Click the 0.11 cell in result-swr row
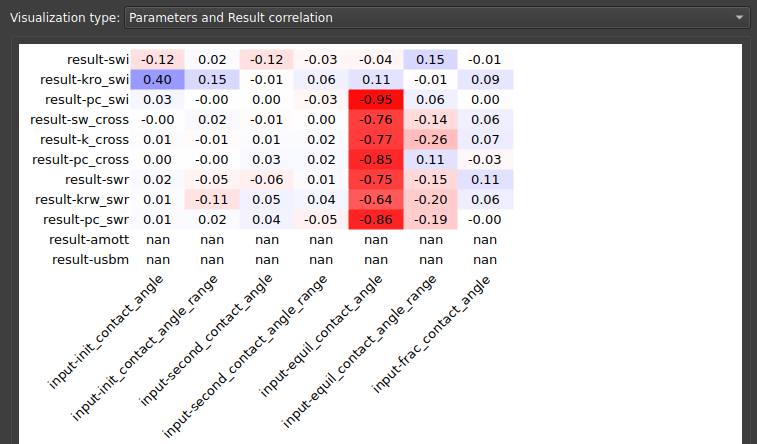Screen dimensions: 757x444 point(485,179)
